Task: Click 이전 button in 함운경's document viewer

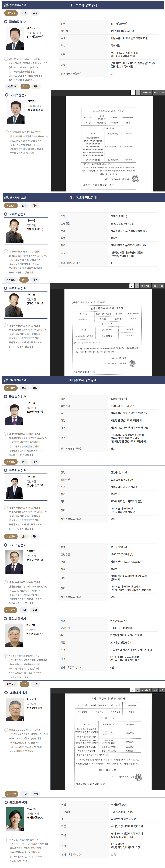Action: point(155,690)
